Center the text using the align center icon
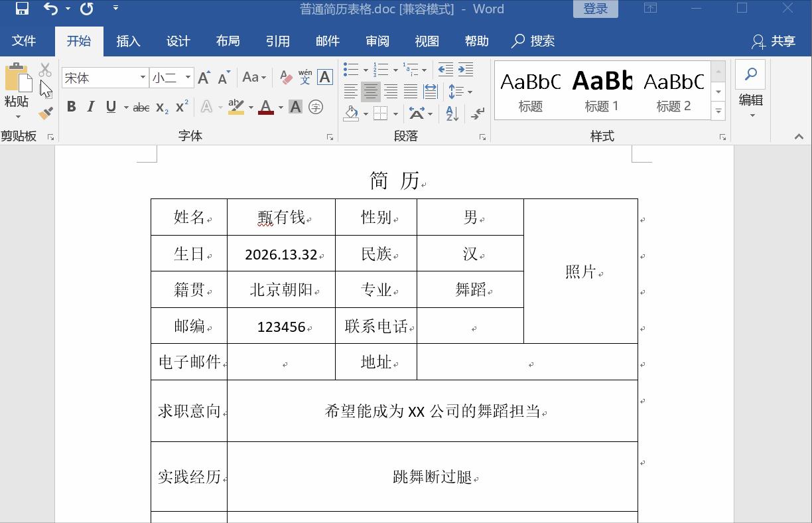Screen dimensions: 812x523 tap(370, 92)
